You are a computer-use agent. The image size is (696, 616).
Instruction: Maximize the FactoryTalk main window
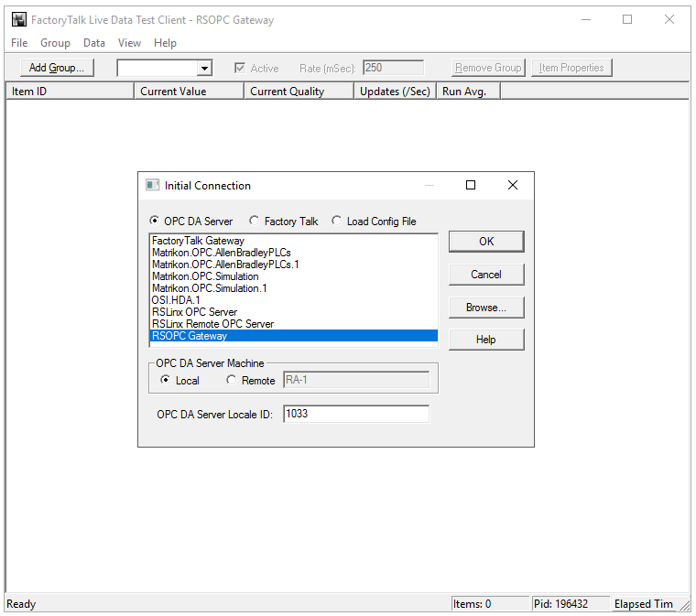(x=627, y=19)
